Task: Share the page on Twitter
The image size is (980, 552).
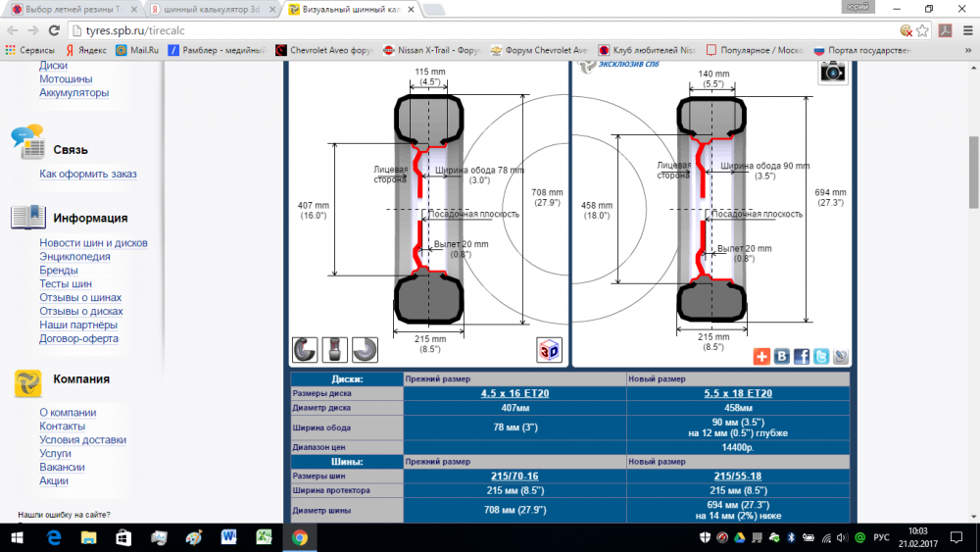Action: [821, 357]
